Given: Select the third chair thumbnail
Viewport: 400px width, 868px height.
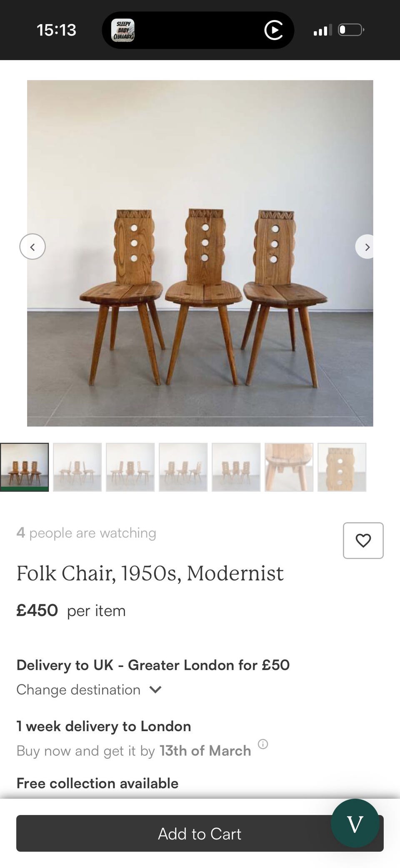Looking at the screenshot, I should click(130, 467).
